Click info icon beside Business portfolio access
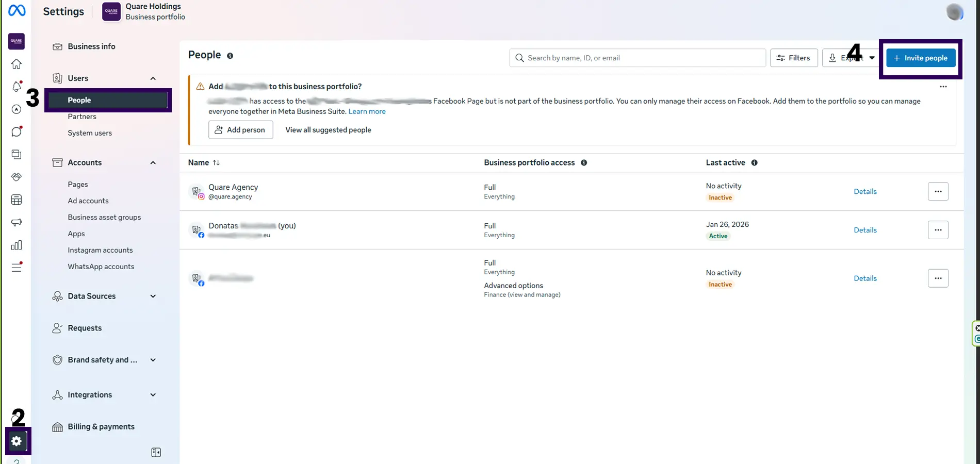The width and height of the screenshot is (980, 464). [x=584, y=162]
